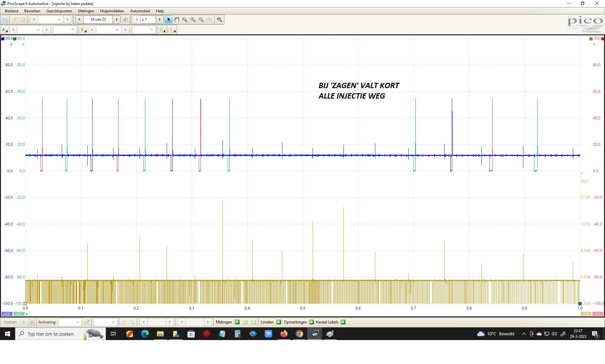Click the zoom out magnifier icon
Screen dimensions: 605x364
coord(201,20)
